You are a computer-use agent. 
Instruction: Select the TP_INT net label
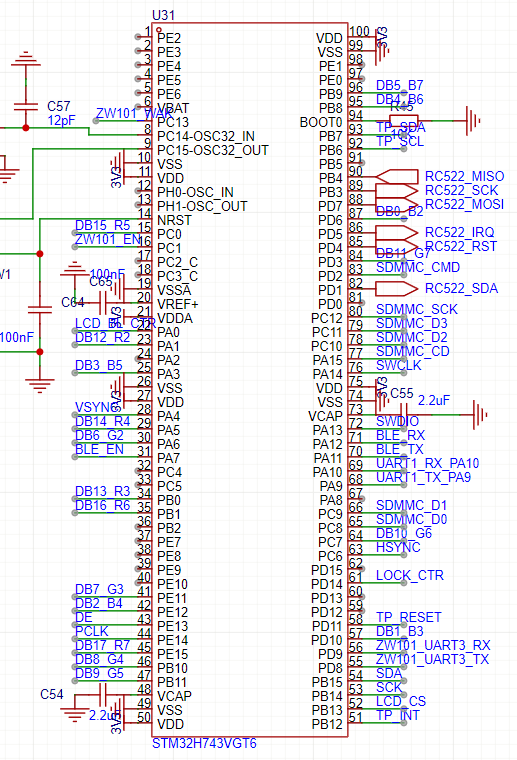[398, 715]
